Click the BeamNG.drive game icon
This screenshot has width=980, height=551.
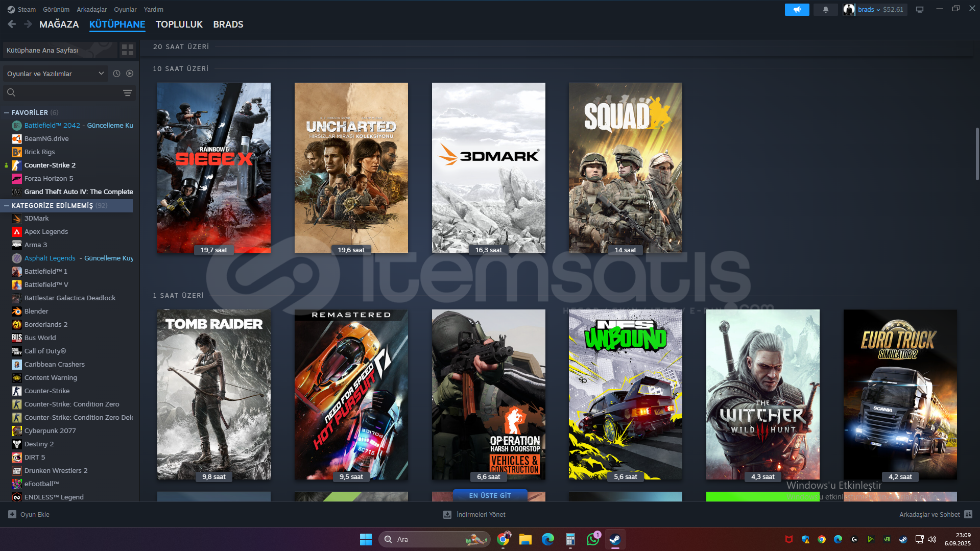(17, 138)
